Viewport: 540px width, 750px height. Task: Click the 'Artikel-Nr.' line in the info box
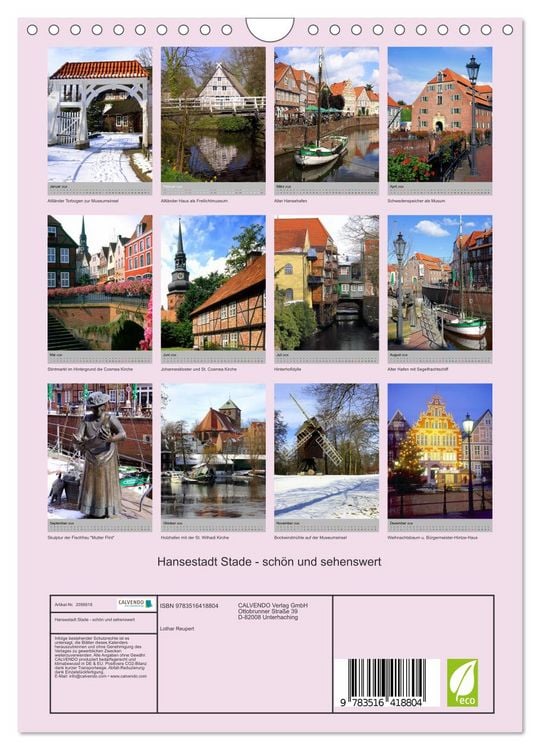point(73,605)
